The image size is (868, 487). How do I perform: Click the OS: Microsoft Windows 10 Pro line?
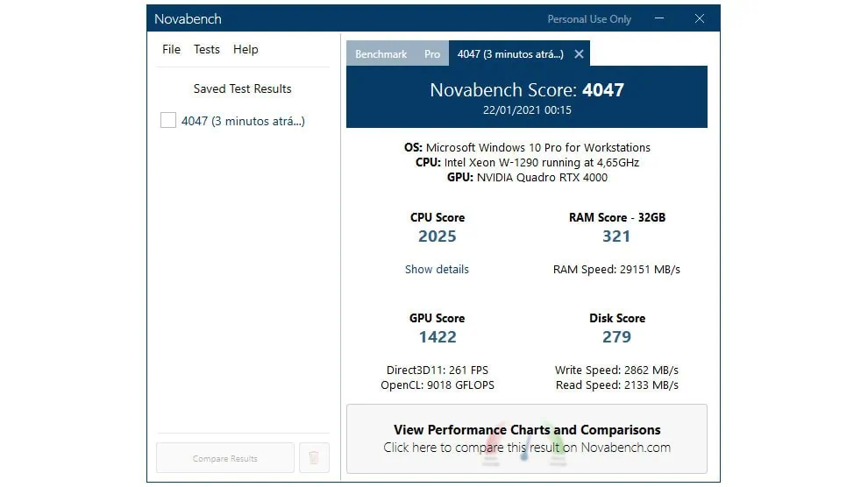pyautogui.click(x=527, y=148)
